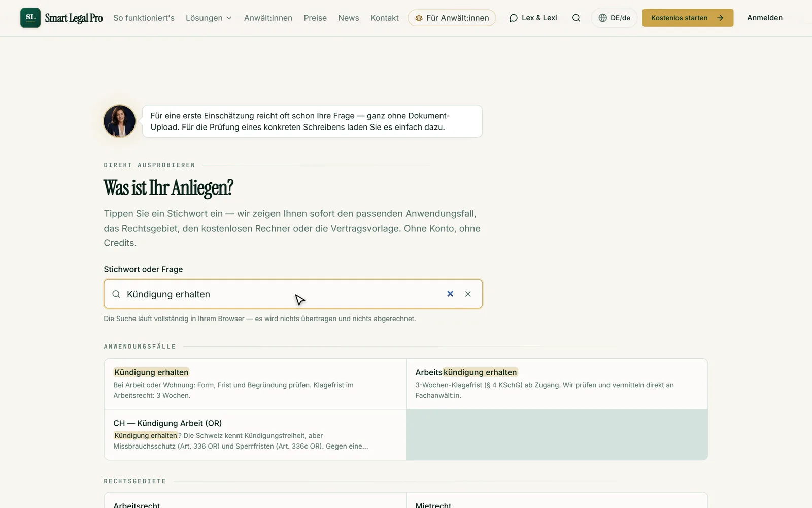Go to So funktioniert's page

click(144, 18)
